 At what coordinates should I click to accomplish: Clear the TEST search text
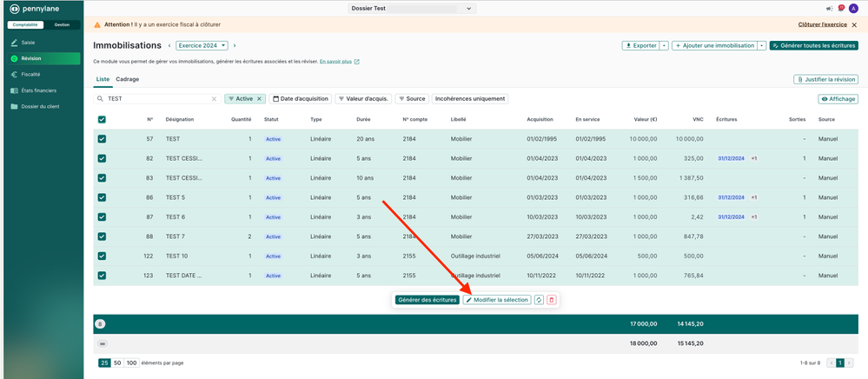(214, 99)
